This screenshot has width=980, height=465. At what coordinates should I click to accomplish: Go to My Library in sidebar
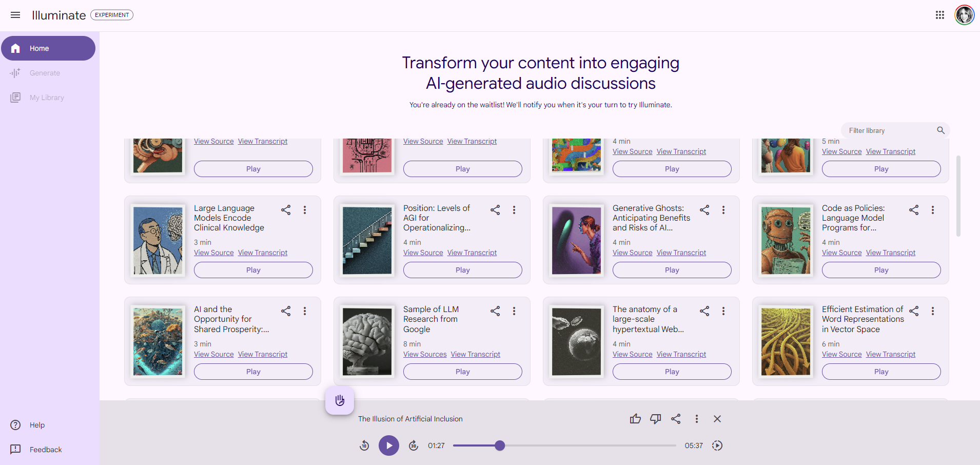(x=47, y=98)
